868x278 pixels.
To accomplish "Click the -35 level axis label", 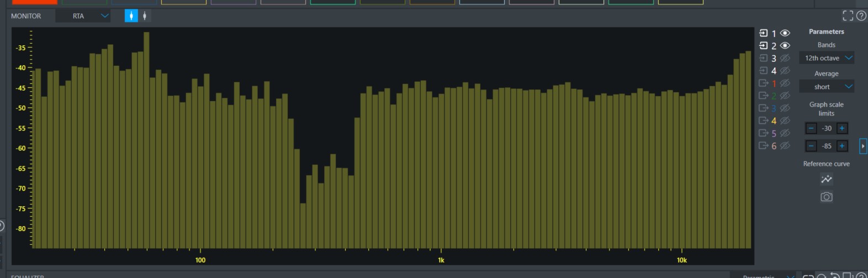I will [20, 48].
